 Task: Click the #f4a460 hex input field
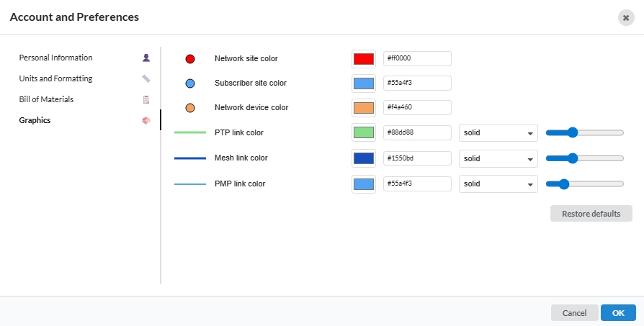pos(417,107)
